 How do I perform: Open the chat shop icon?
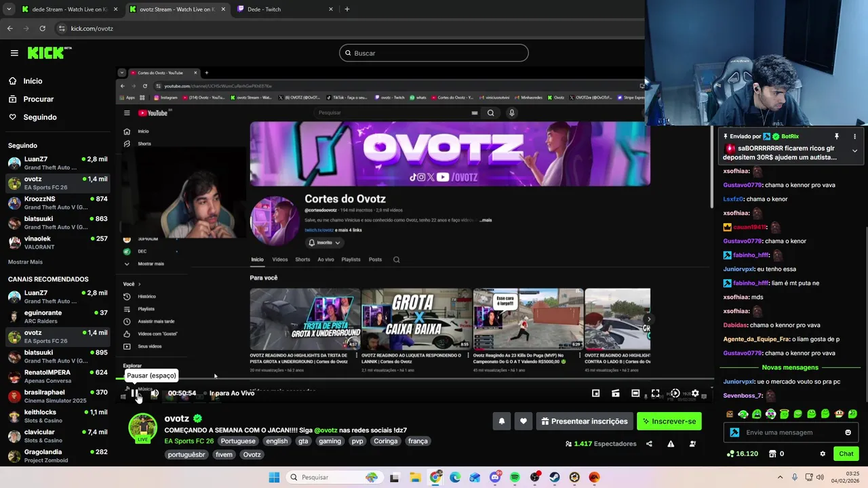coord(772,453)
